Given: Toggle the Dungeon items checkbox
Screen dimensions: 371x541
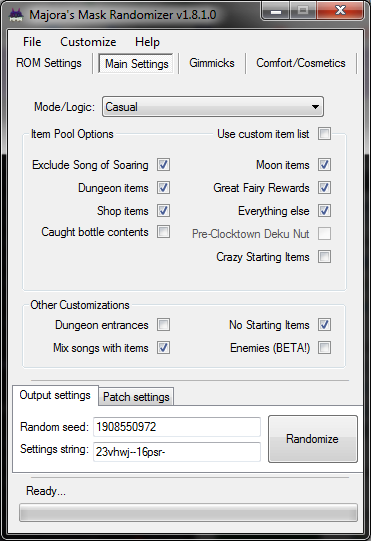Looking at the screenshot, I should click(163, 188).
